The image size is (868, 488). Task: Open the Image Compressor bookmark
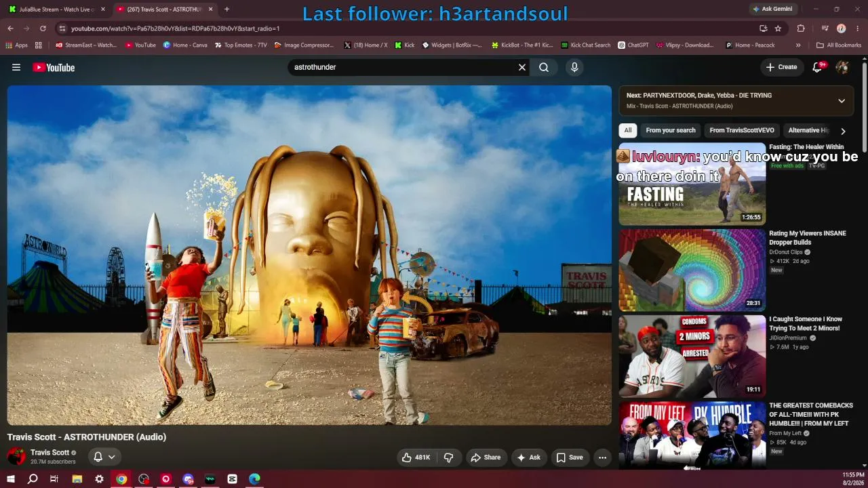(304, 45)
